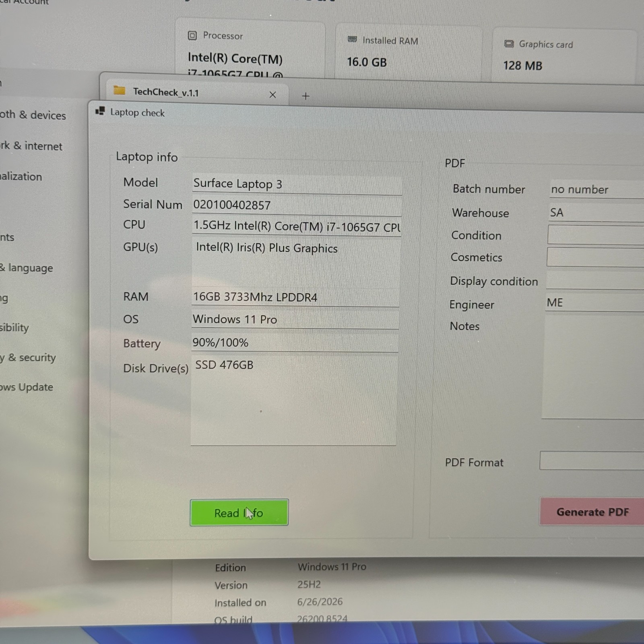Click the Warehouse field containing SA

[x=597, y=213]
